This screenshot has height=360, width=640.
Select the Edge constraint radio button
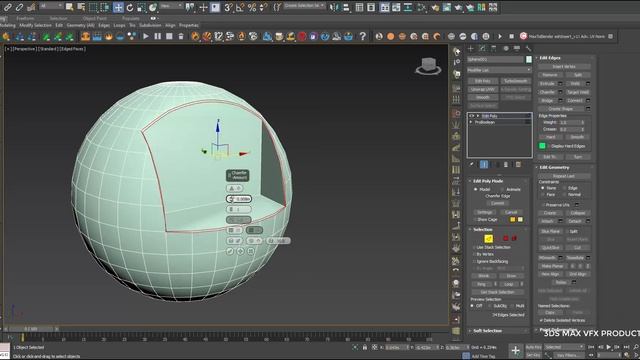tap(565, 188)
